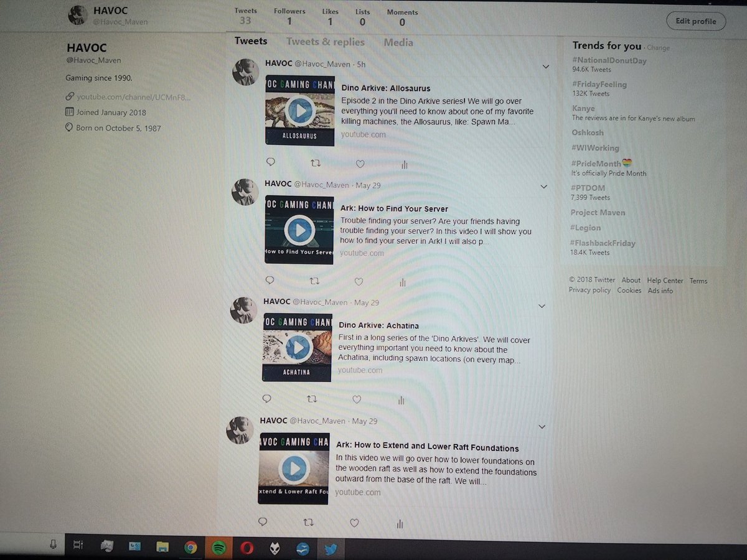The width and height of the screenshot is (747, 560).
Task: Play the Allosaurus video thumbnail
Action: (x=299, y=111)
